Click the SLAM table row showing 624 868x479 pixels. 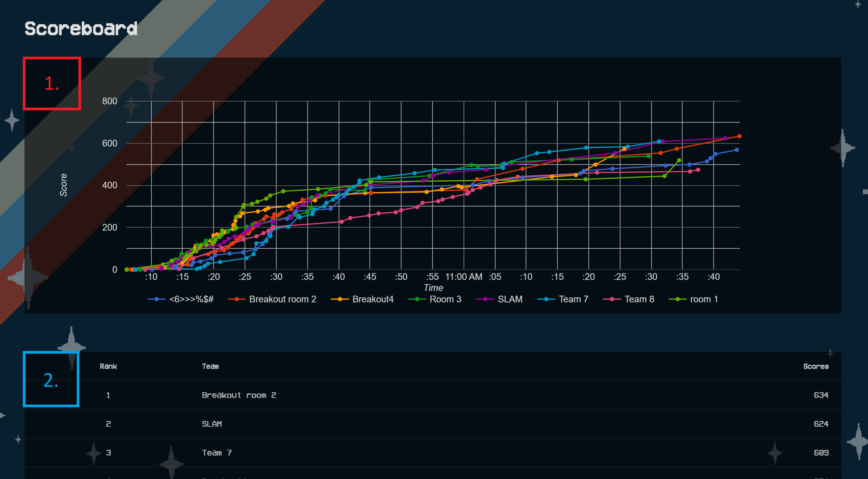(x=212, y=424)
